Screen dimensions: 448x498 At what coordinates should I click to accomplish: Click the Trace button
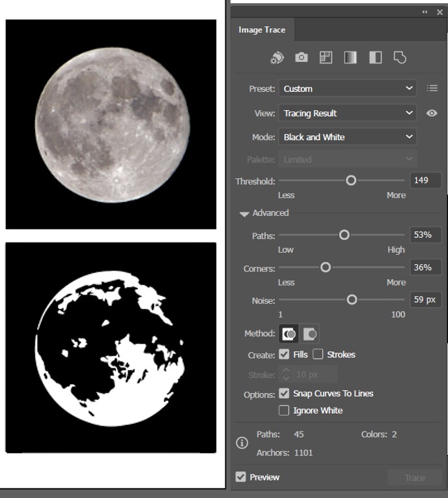click(415, 477)
